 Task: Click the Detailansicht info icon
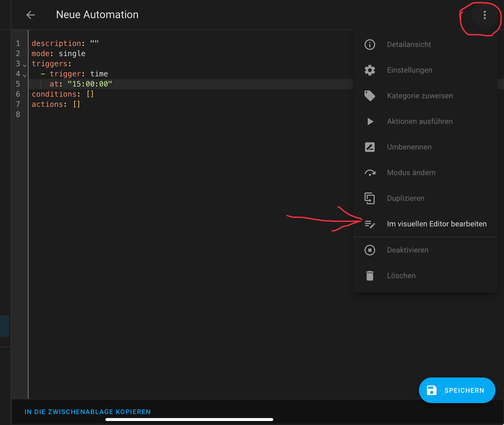[370, 45]
